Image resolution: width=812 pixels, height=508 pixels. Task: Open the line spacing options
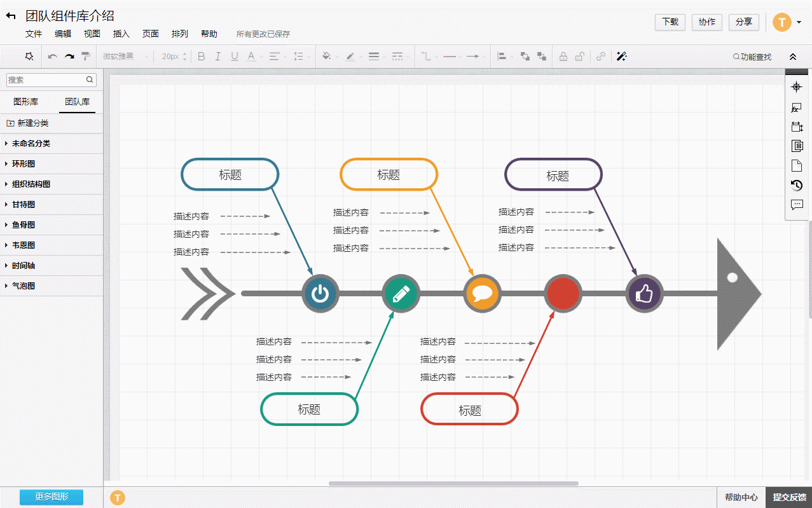298,57
